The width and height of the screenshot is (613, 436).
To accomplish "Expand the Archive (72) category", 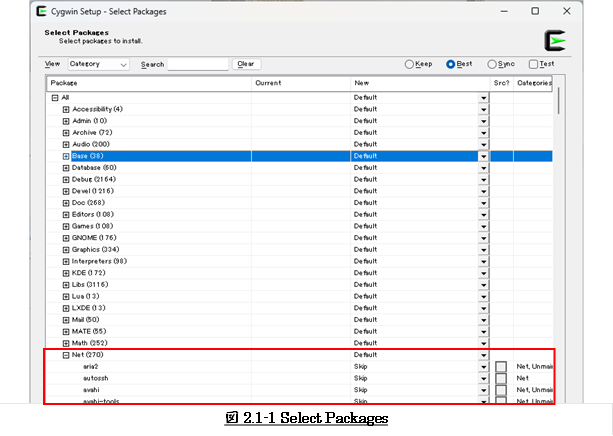I will coord(66,133).
